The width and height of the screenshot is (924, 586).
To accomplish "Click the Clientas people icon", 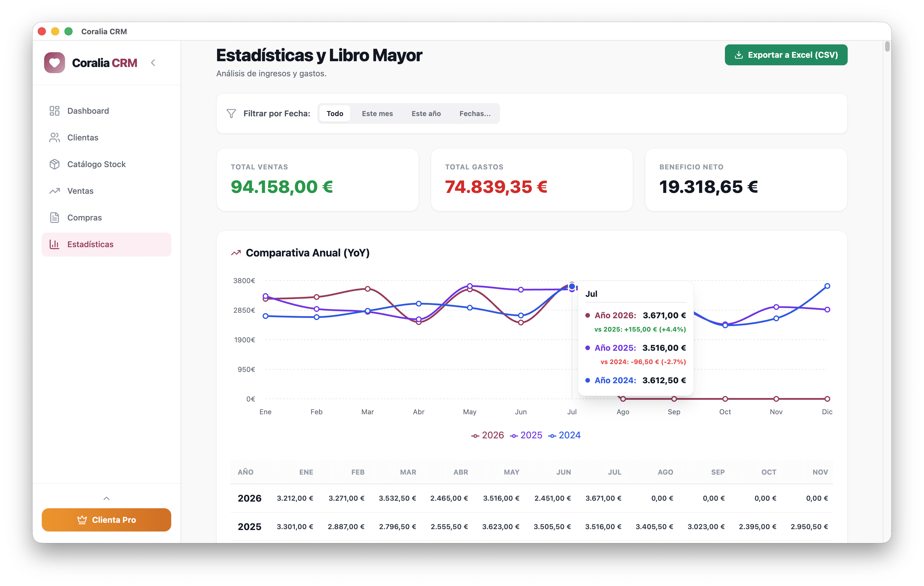I will [55, 137].
